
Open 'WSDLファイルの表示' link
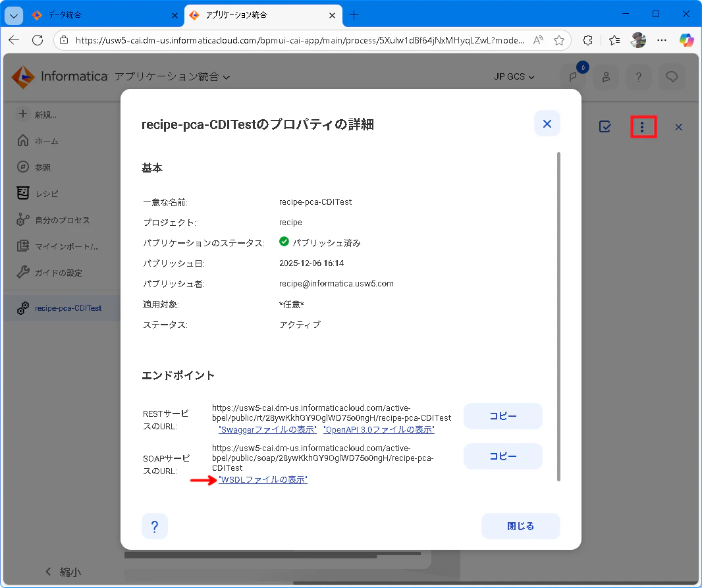pyautogui.click(x=263, y=480)
